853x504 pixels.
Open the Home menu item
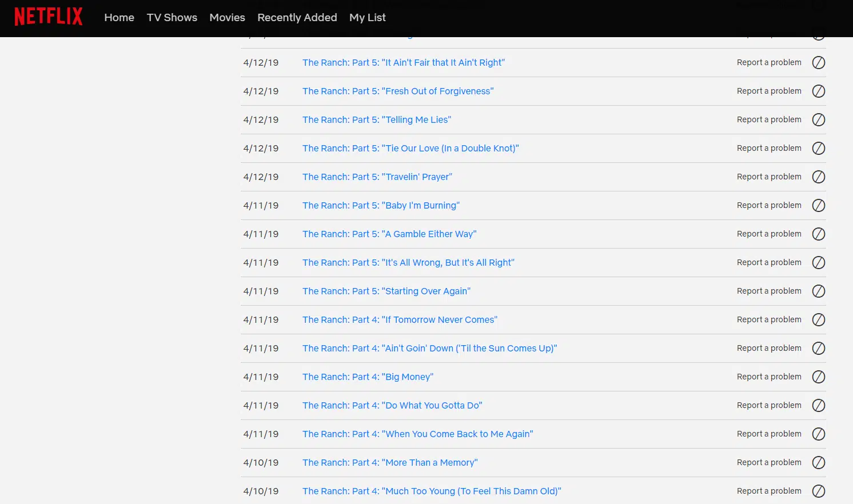point(119,18)
